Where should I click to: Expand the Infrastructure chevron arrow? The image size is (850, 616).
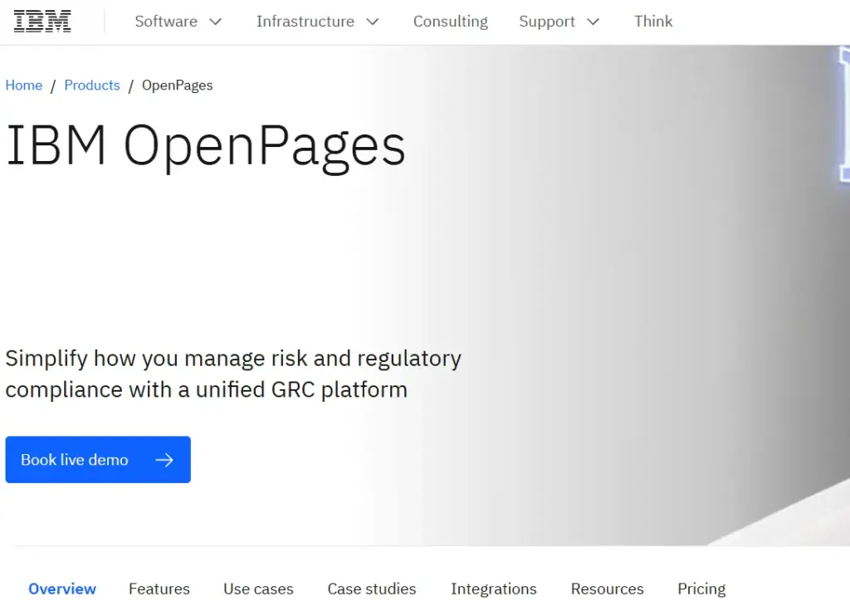[x=373, y=22]
